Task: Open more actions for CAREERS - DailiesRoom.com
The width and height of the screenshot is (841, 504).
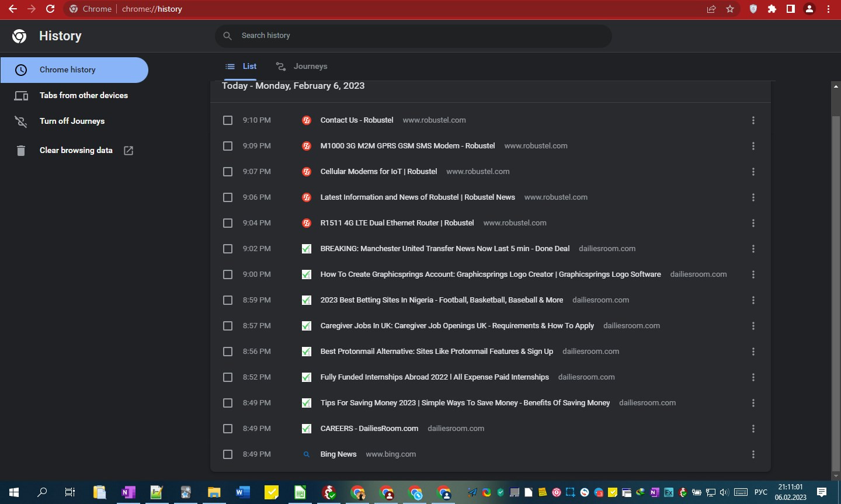Action: tap(753, 429)
